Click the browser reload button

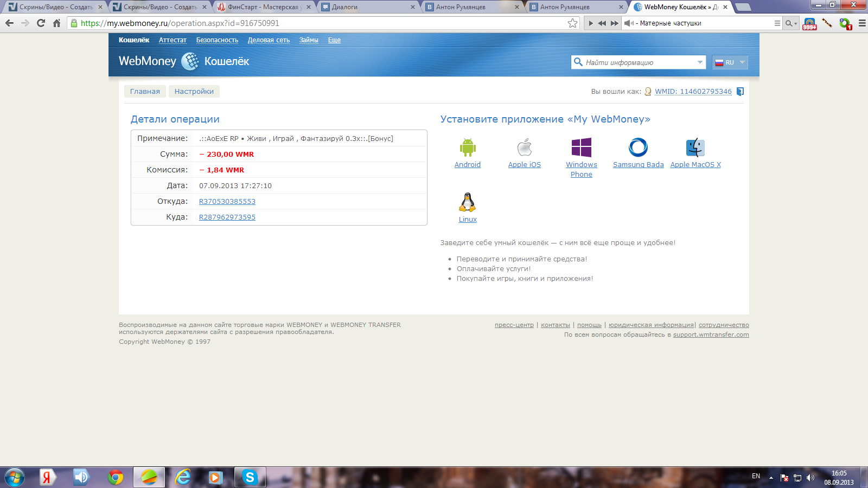41,23
